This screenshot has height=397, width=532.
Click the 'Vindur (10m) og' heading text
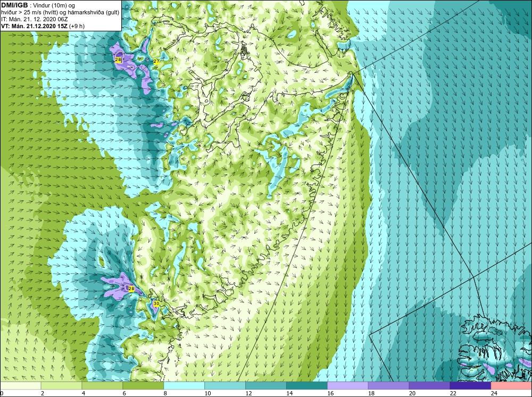point(55,5)
